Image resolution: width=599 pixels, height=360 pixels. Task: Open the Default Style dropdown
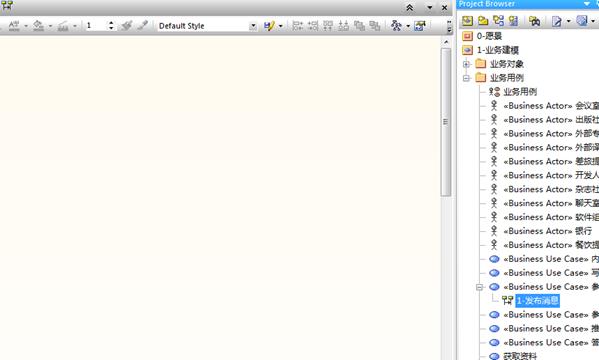pos(253,26)
